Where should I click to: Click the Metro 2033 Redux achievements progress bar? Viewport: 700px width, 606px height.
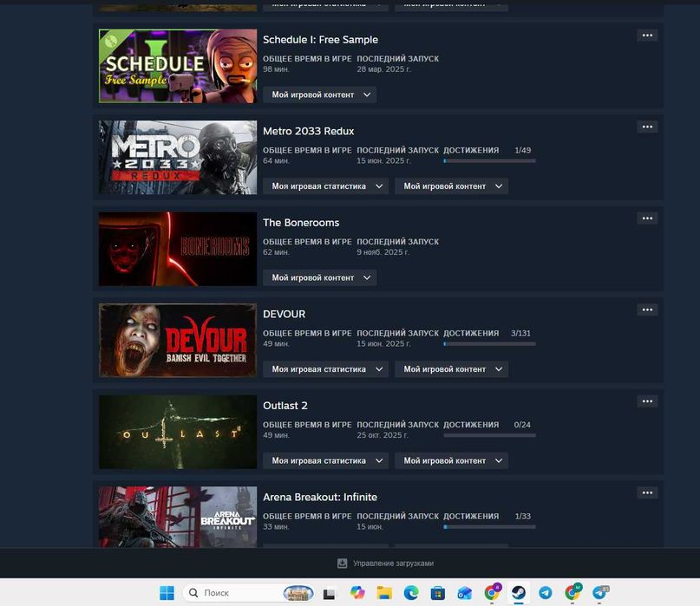tap(489, 161)
